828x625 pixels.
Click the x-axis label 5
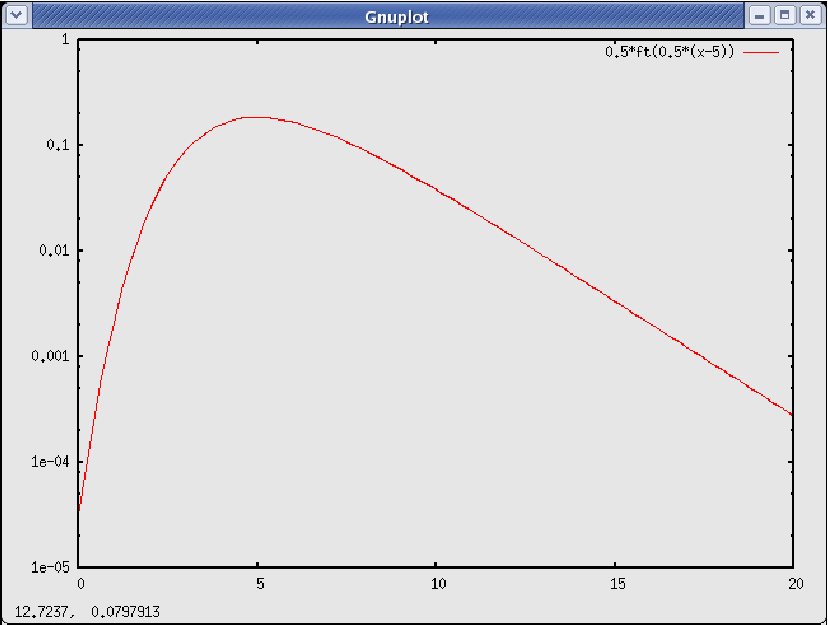pyautogui.click(x=260, y=584)
